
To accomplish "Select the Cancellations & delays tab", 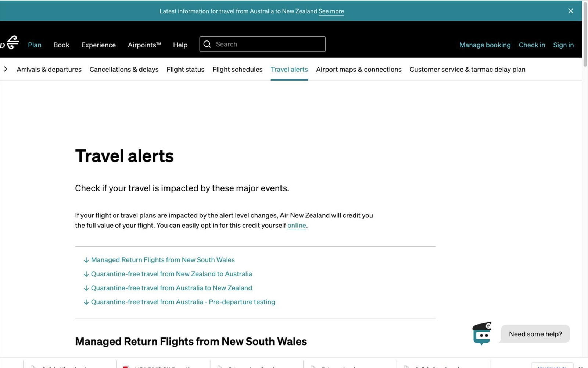I will (x=124, y=69).
